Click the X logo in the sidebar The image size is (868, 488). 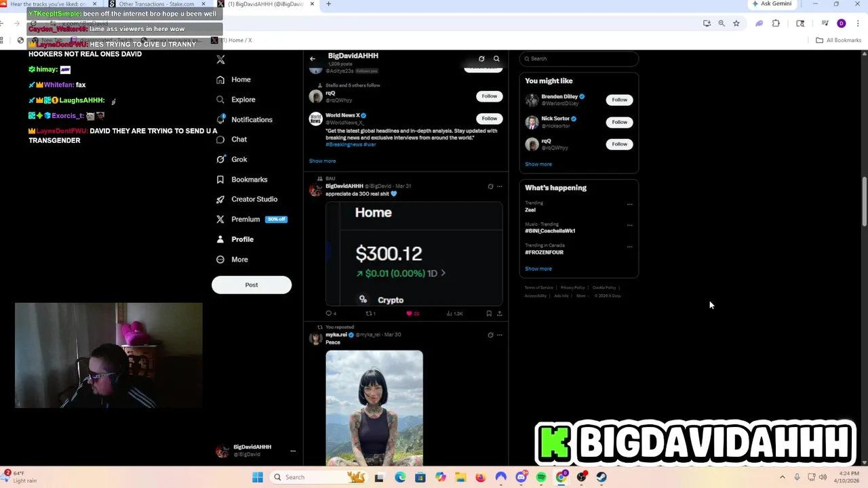[220, 60]
